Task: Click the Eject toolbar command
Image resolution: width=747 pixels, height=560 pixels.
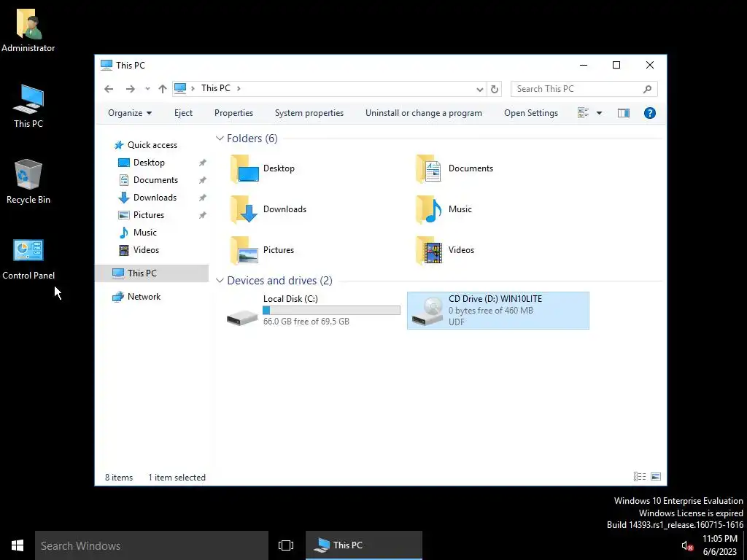Action: pos(183,113)
